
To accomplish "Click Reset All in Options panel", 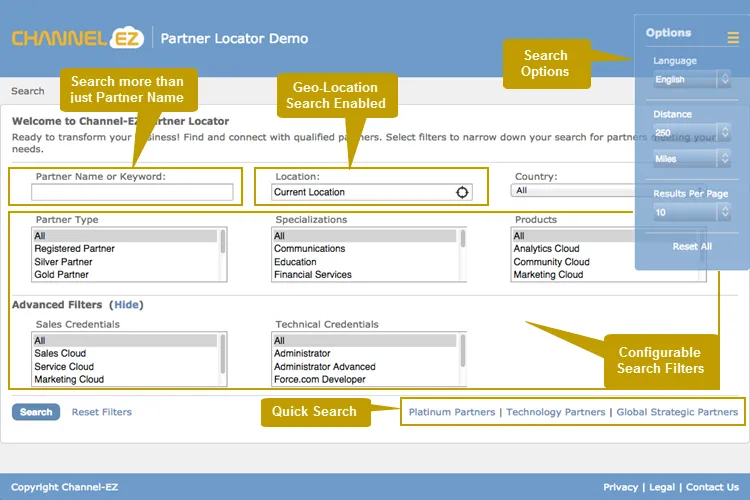I will point(692,246).
